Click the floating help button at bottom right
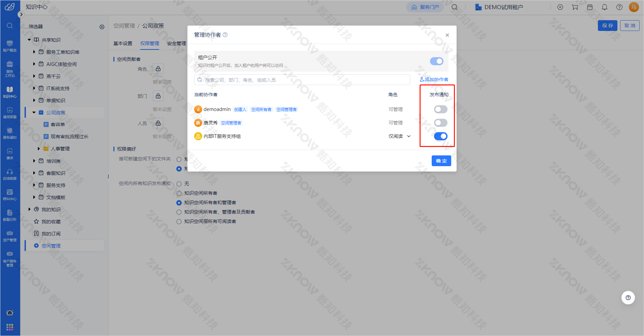The image size is (644, 336). click(628, 298)
